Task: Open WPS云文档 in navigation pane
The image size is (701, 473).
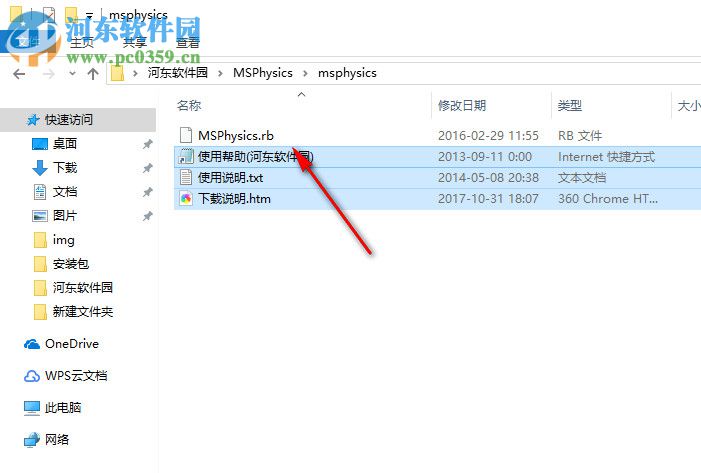Action: pos(76,376)
